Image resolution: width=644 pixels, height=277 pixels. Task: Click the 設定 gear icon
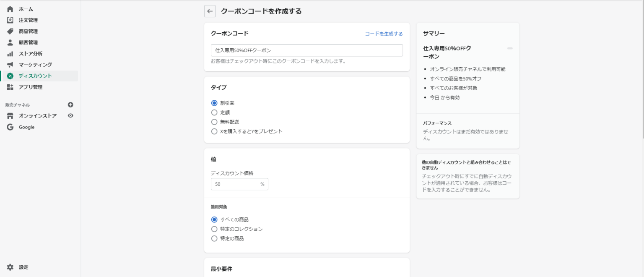pos(10,267)
